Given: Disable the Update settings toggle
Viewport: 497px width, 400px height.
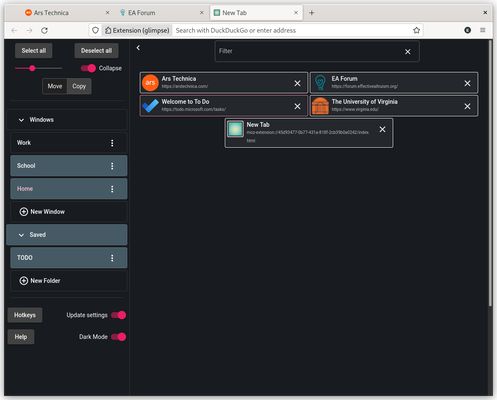Looking at the screenshot, I should click(119, 315).
